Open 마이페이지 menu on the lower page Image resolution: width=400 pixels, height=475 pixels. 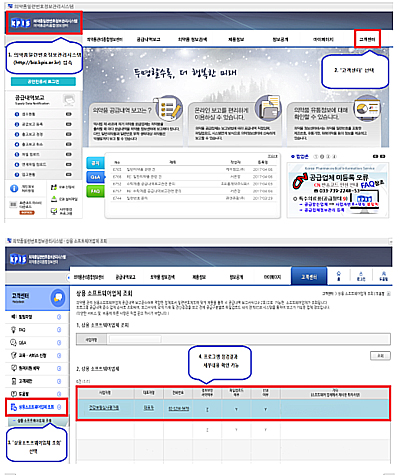point(273,277)
